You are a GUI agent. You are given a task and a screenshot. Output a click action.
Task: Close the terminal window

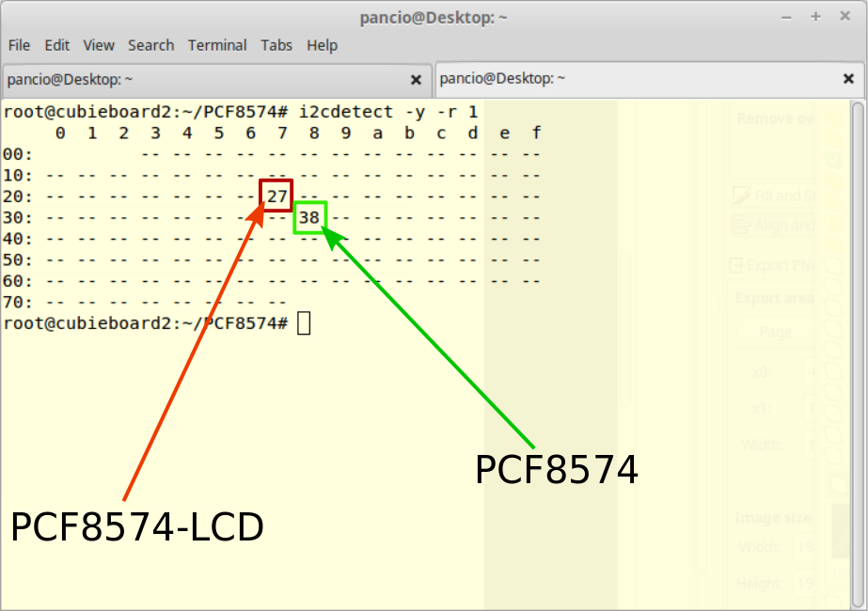coord(844,17)
